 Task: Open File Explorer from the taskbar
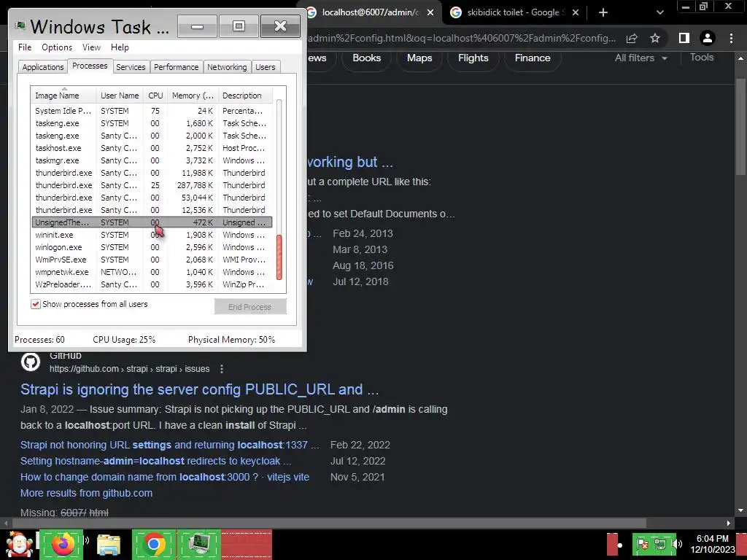tap(109, 545)
